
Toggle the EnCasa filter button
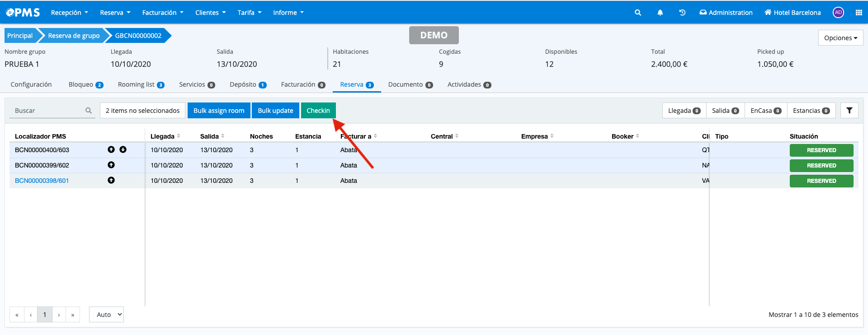point(765,111)
